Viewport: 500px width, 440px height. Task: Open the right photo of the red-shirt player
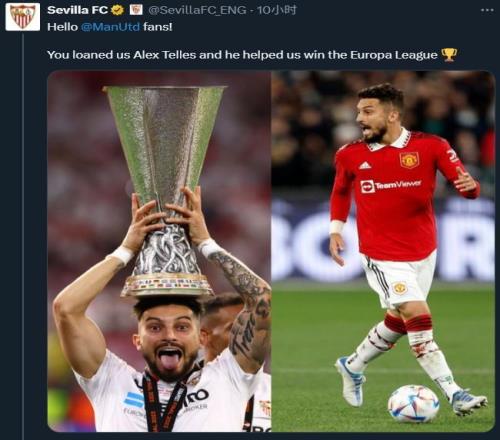click(383, 251)
